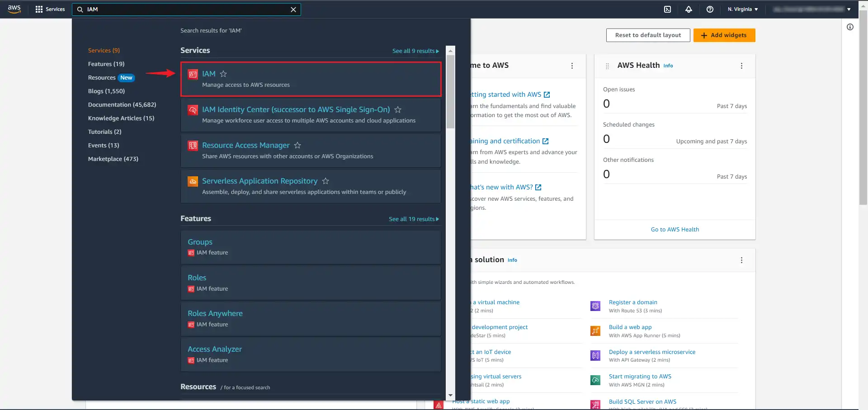This screenshot has height=410, width=868.
Task: Select Marketplace (473) filter
Action: click(x=113, y=159)
